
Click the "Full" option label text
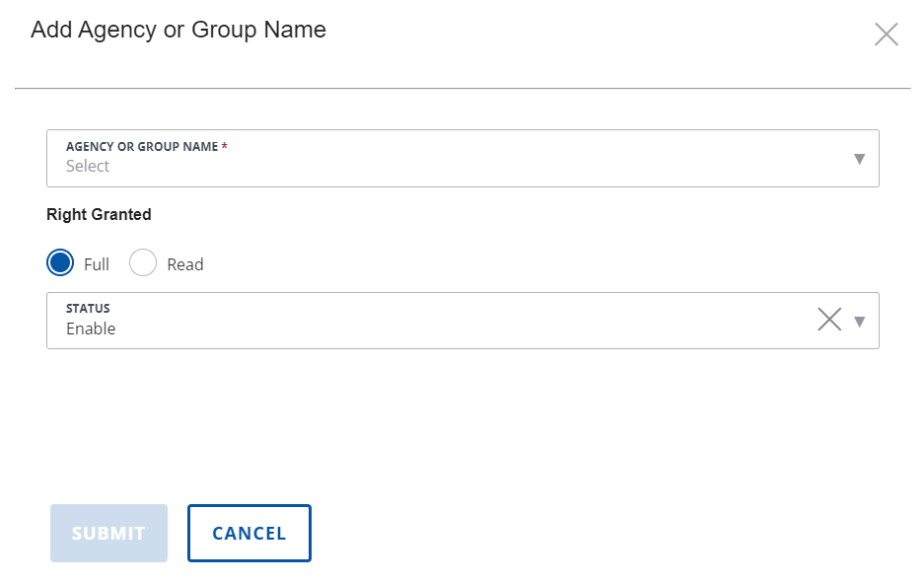tap(97, 264)
